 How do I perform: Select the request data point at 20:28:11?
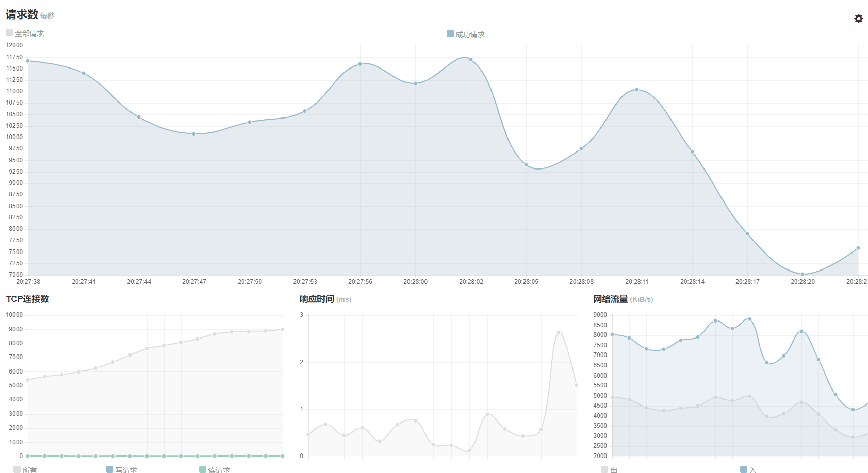pyautogui.click(x=637, y=90)
